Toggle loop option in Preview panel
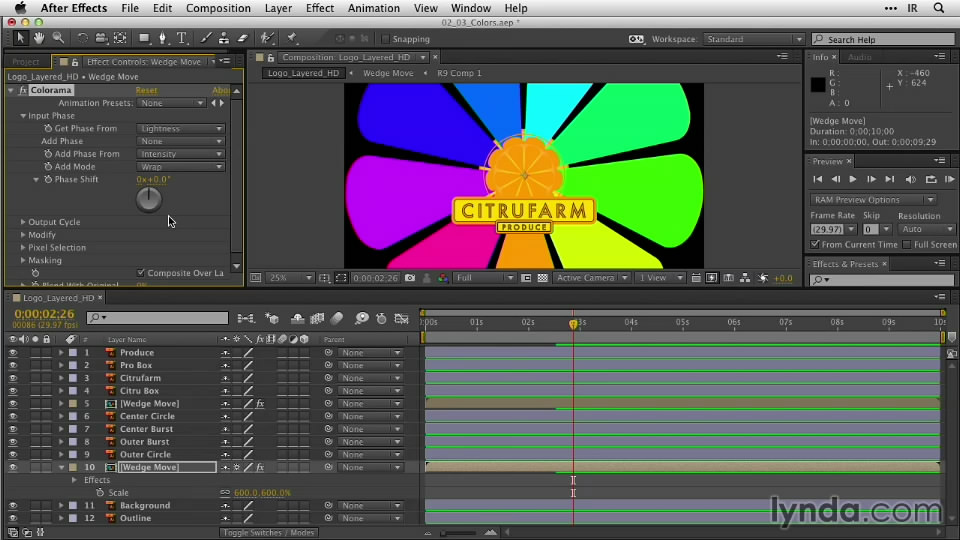The image size is (960, 540). coord(931,179)
